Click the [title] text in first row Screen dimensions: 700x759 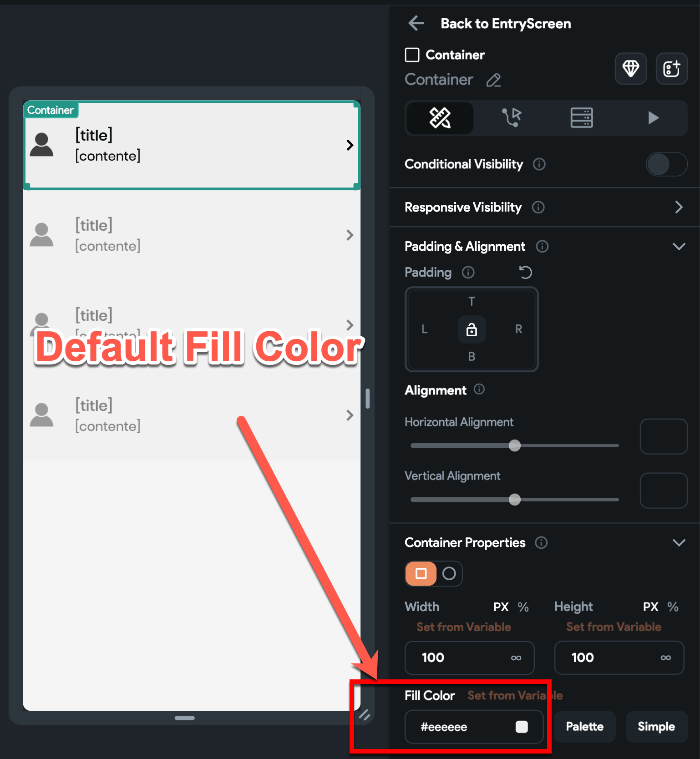point(94,135)
